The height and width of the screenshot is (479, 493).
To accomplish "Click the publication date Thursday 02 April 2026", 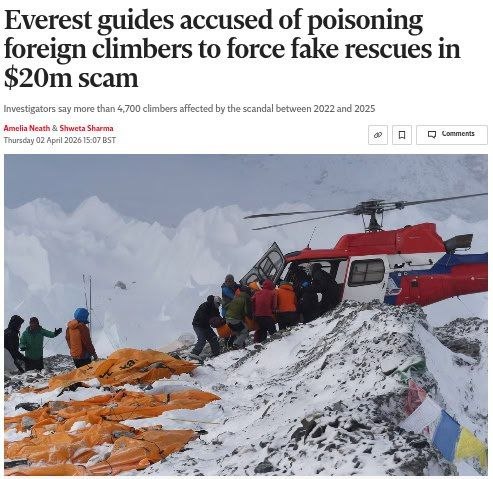I will (60, 140).
